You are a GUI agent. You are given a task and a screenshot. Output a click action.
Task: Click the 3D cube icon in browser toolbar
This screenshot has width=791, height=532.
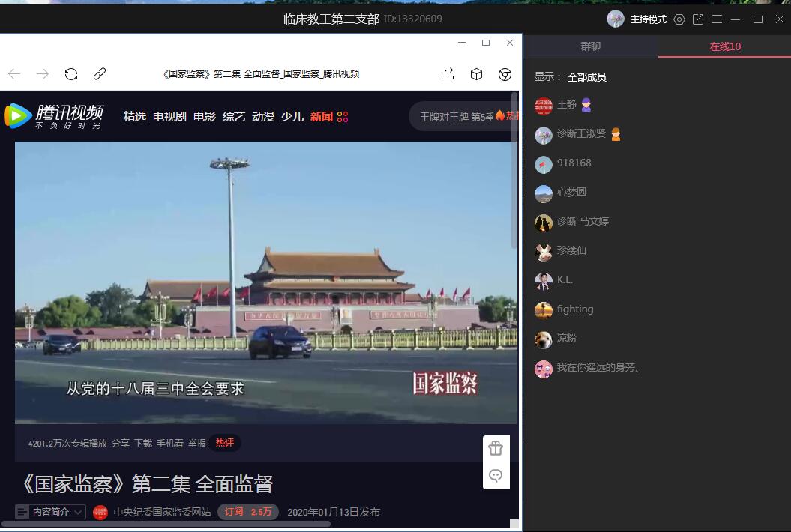click(x=476, y=74)
